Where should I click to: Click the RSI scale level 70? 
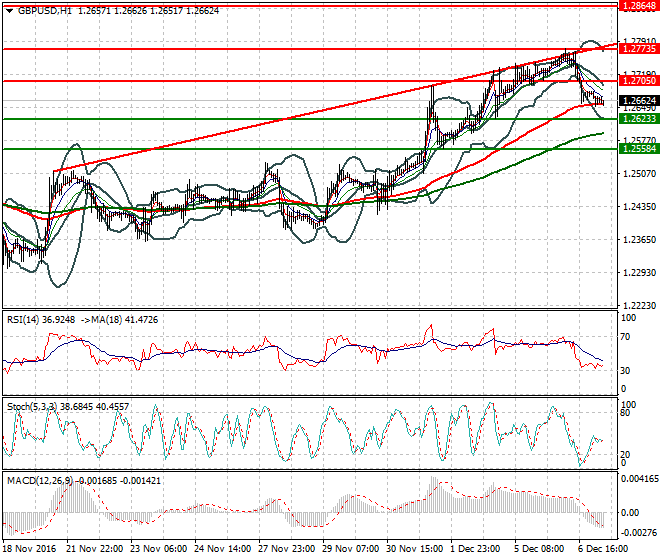[625, 337]
